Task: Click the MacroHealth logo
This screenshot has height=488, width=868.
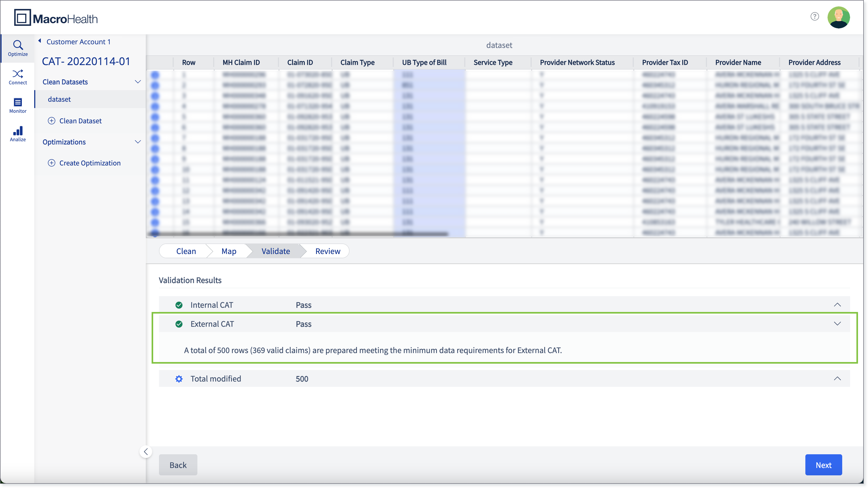Action: (56, 18)
